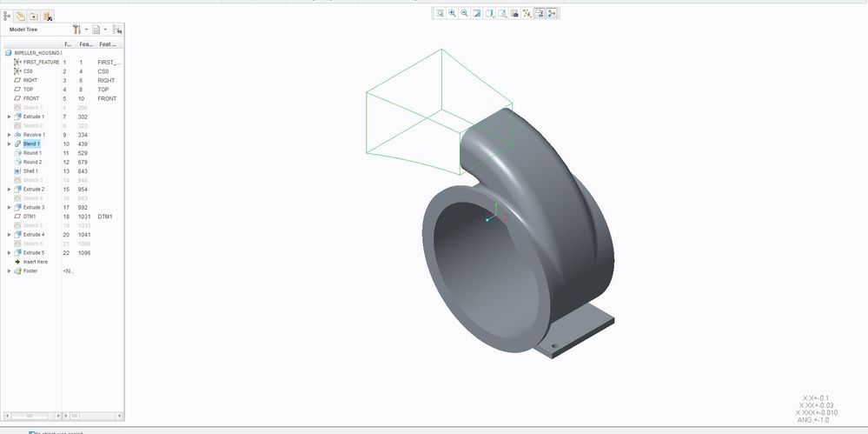Select the TOP datum plane
This screenshot has width=868, height=434.
pos(28,90)
